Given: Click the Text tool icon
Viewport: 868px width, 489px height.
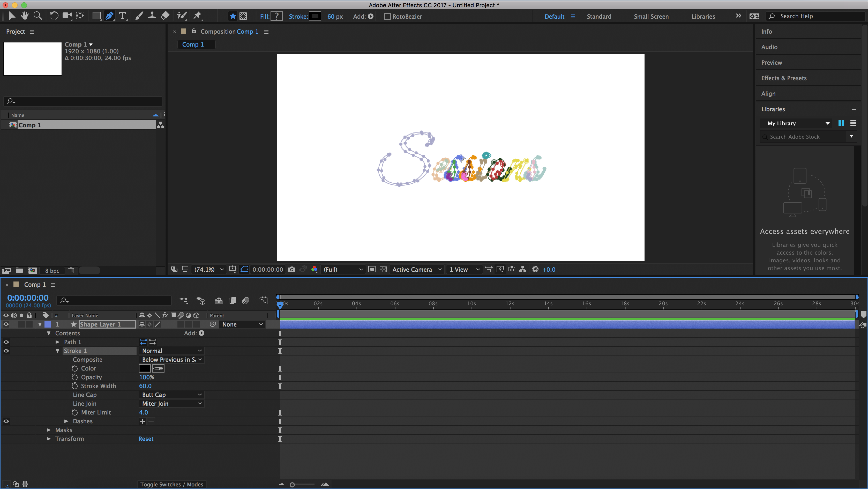Looking at the screenshot, I should click(x=122, y=16).
